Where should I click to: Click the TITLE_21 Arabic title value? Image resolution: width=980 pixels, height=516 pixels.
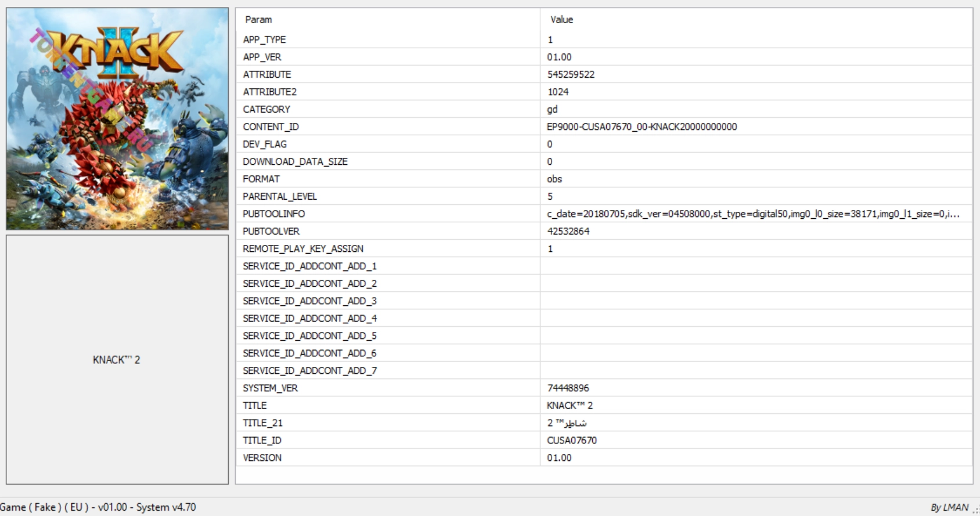[x=567, y=423]
